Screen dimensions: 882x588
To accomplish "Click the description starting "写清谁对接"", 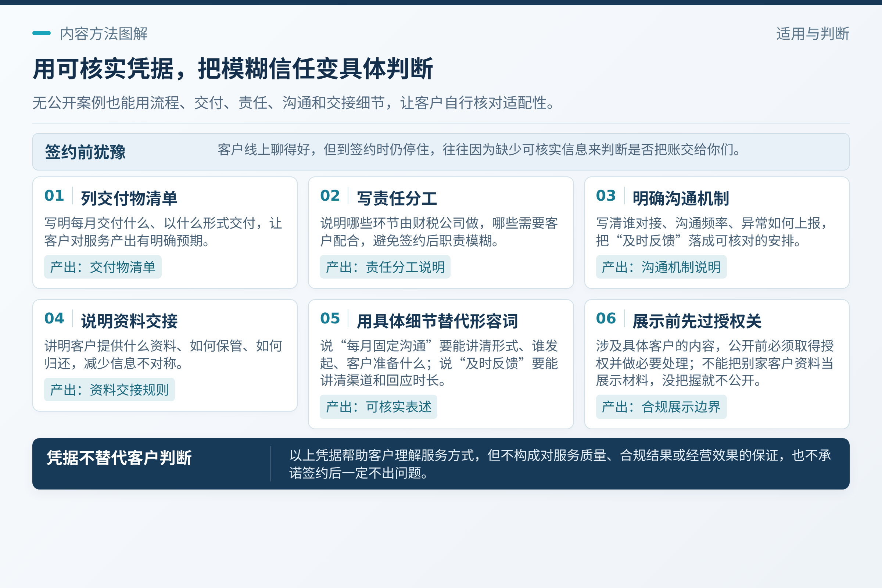I will [713, 232].
